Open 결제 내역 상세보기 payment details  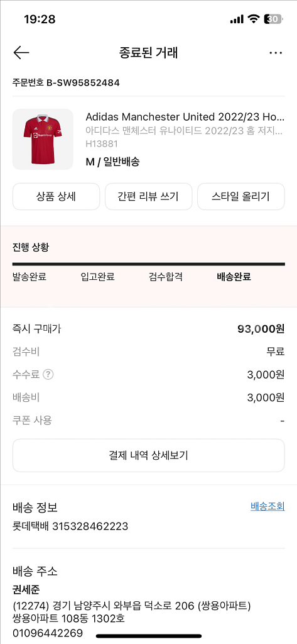(x=148, y=455)
